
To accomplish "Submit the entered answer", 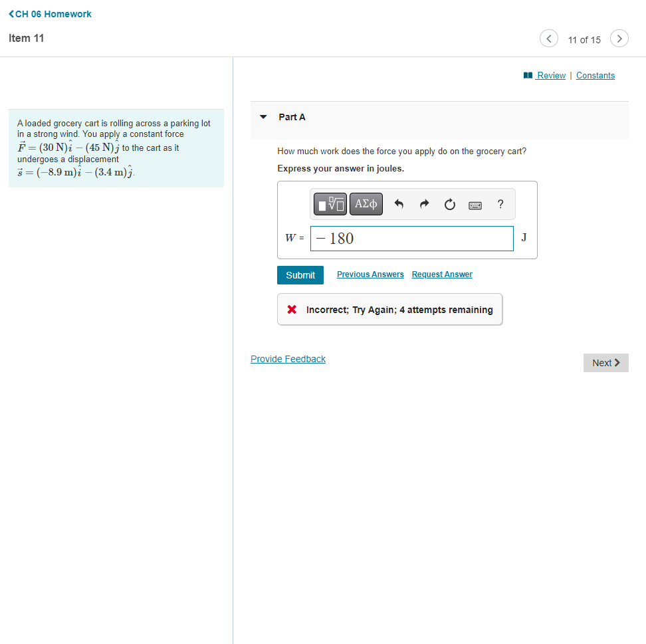I will point(300,274).
